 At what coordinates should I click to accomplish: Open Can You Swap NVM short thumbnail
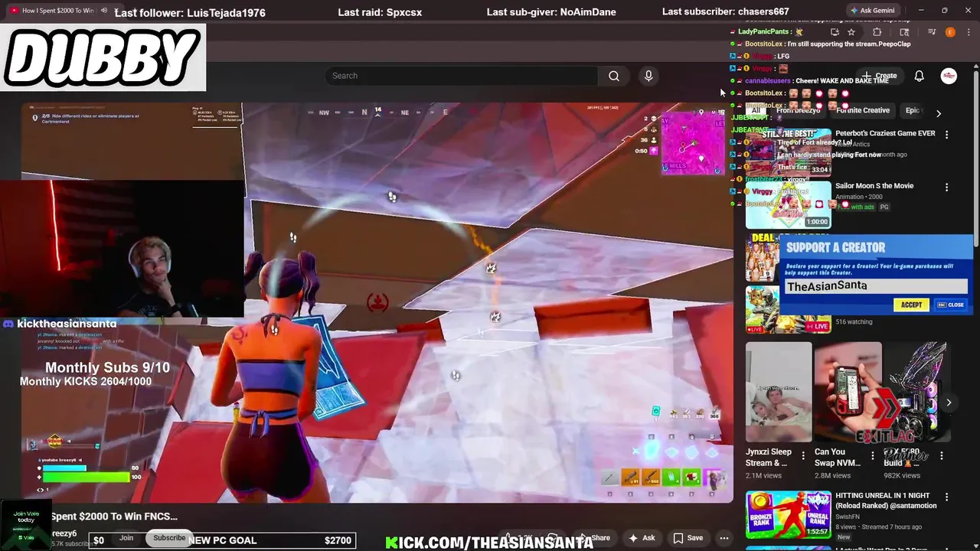point(848,392)
